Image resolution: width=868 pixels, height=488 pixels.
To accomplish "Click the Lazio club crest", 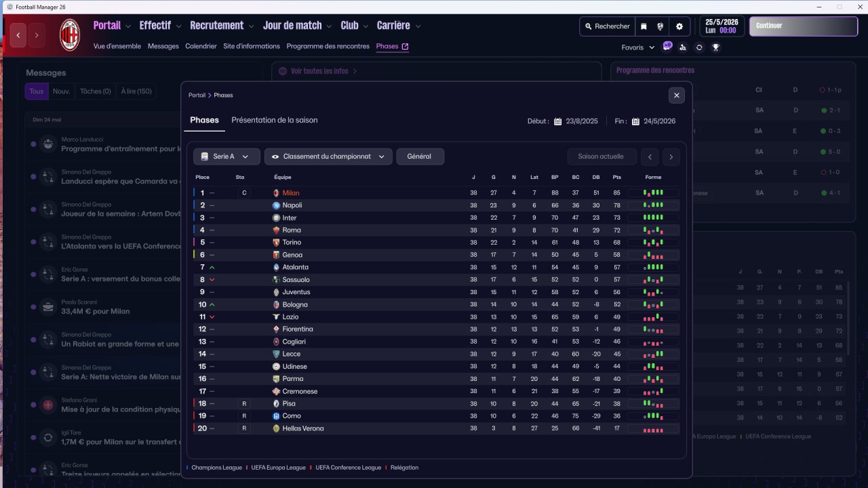I will 276,317.
